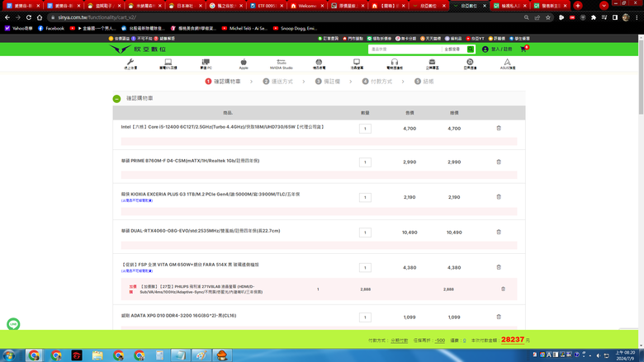Image resolution: width=644 pixels, height=362 pixels.
Task: Select step 3 remarks
Action: click(328, 82)
